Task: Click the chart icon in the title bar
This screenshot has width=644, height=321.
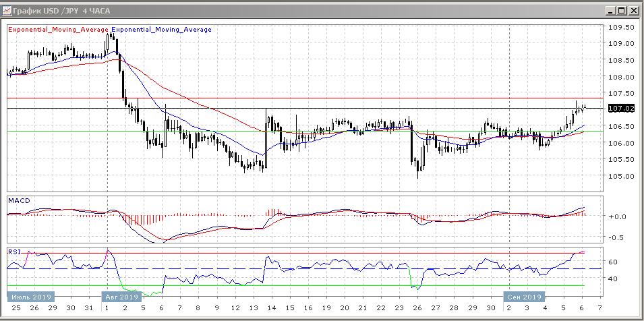Action: 7,10
